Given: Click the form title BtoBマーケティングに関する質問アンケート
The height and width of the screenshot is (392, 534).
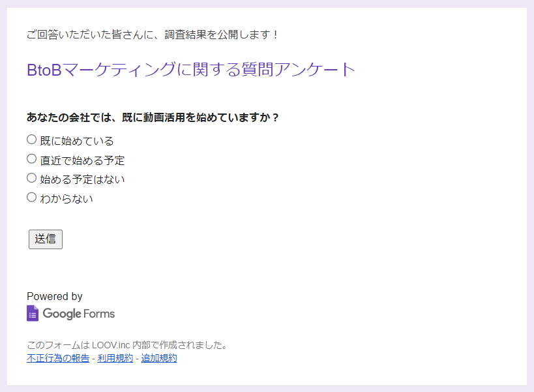Looking at the screenshot, I should (x=190, y=69).
